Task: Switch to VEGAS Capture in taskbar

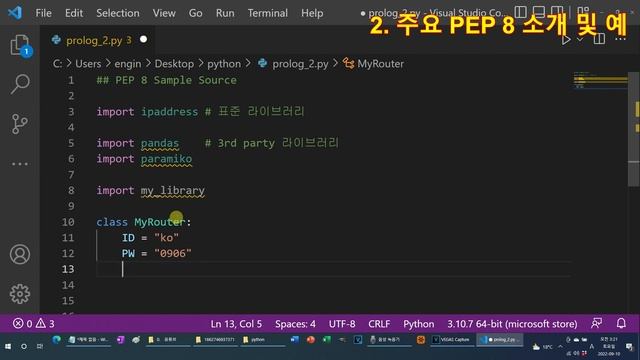Action: pos(452,340)
